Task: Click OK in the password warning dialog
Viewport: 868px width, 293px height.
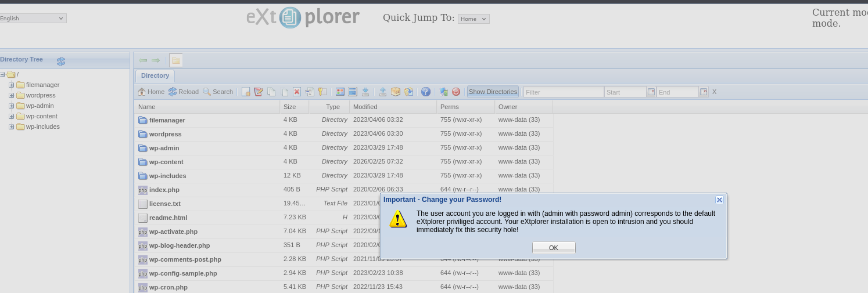Action: [x=554, y=248]
